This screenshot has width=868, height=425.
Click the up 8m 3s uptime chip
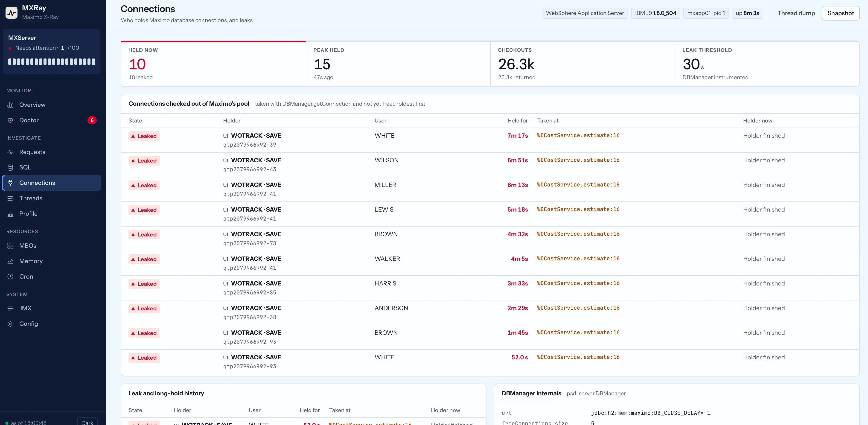tap(747, 13)
